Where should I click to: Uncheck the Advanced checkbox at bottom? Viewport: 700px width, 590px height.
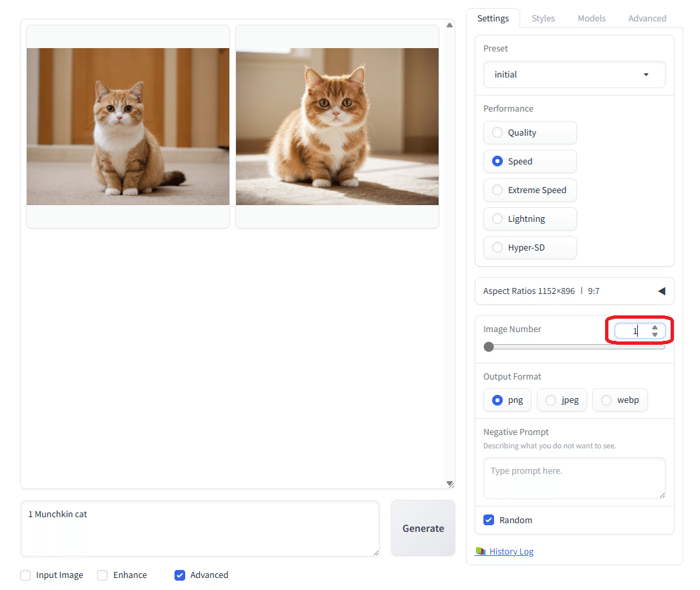(x=179, y=575)
